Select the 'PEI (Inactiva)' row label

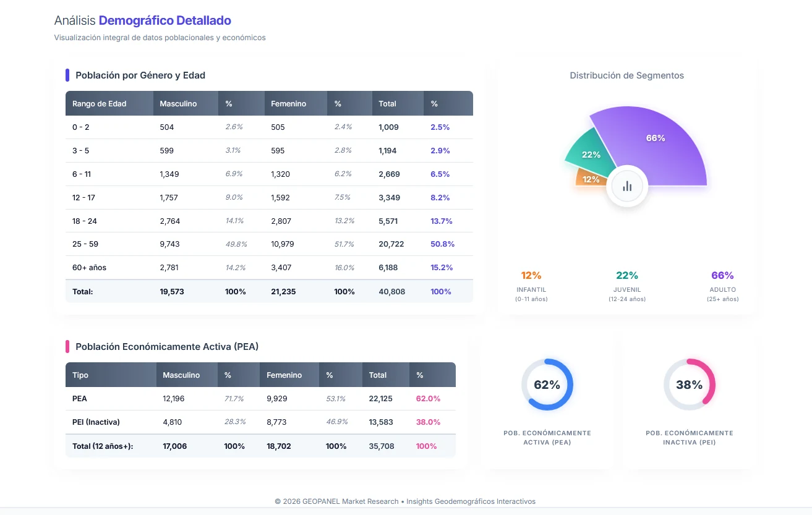96,422
